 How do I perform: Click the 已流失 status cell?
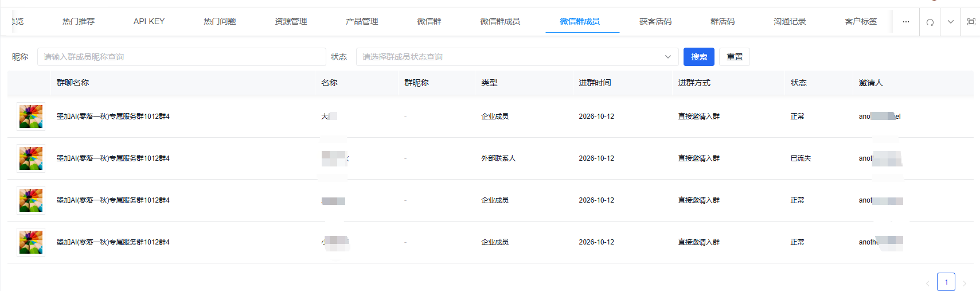click(801, 158)
